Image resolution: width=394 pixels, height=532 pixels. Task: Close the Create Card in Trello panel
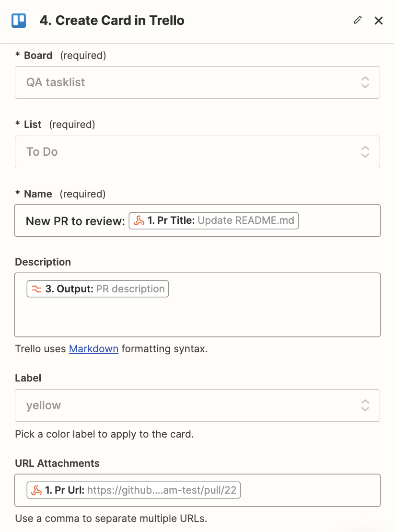pyautogui.click(x=379, y=21)
